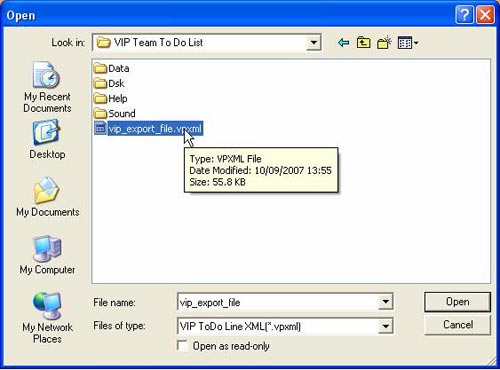The width and height of the screenshot is (500, 370).
Task: Open My Computer in places bar
Action: pos(47,255)
